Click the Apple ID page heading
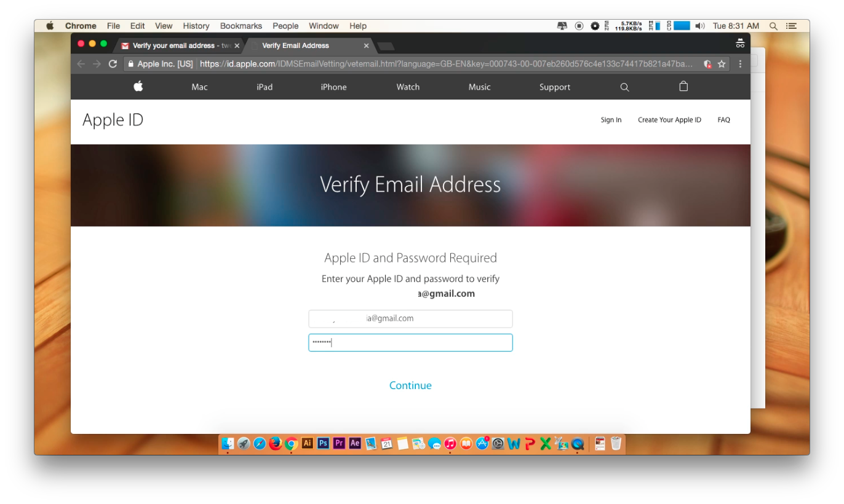The image size is (844, 504). pyautogui.click(x=113, y=120)
